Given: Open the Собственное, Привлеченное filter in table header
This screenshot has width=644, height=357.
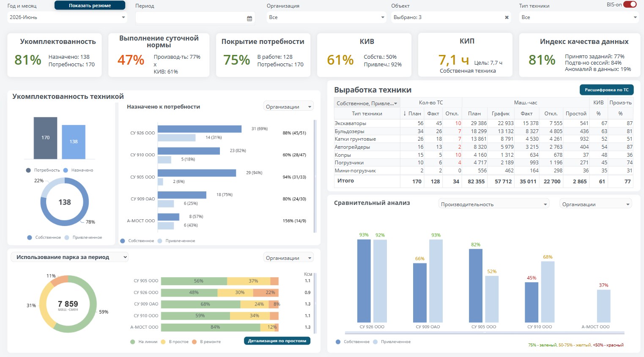Looking at the screenshot, I should 367,103.
